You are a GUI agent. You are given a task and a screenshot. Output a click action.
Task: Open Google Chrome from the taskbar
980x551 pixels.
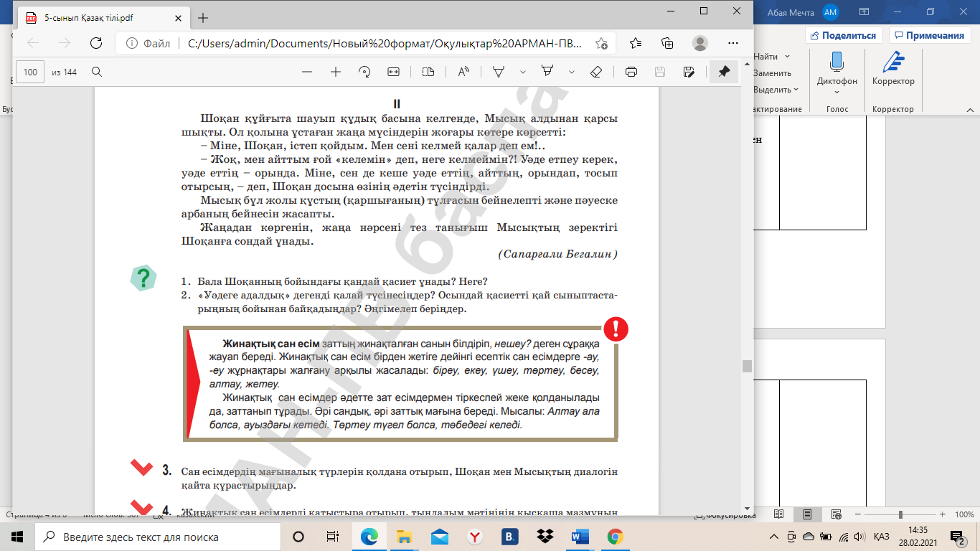coord(615,537)
